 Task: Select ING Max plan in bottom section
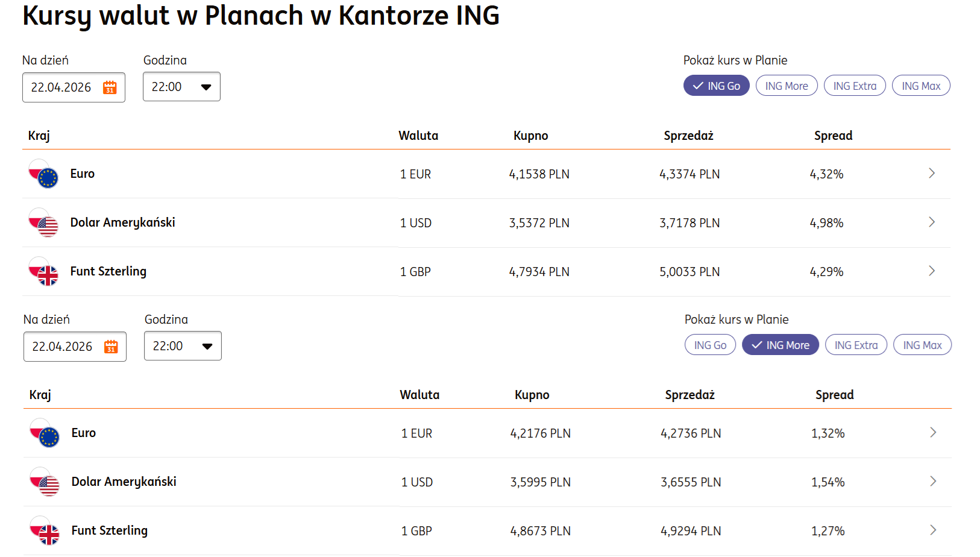click(922, 345)
